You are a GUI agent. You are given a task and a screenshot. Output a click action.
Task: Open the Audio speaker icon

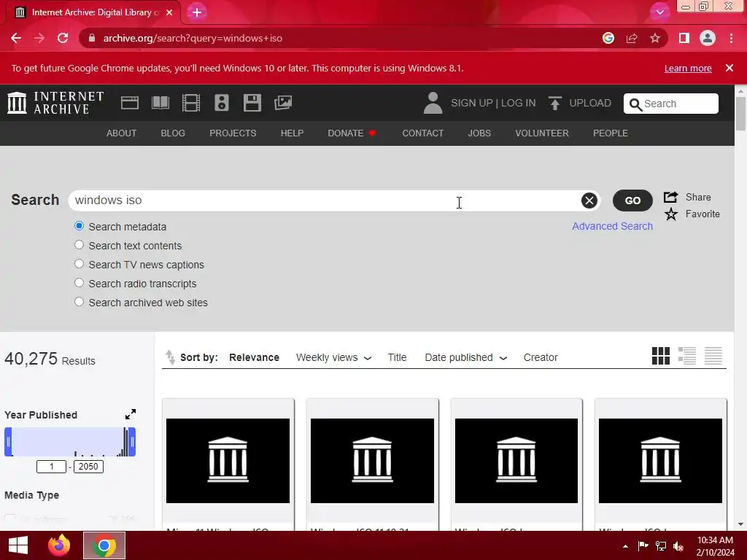(x=222, y=103)
